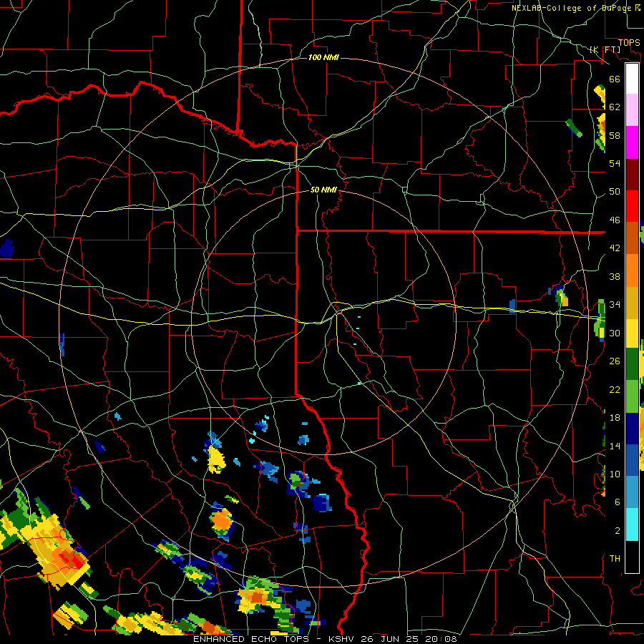Select the magenta legend swatch
This screenshot has height=644, width=644.
click(x=632, y=142)
